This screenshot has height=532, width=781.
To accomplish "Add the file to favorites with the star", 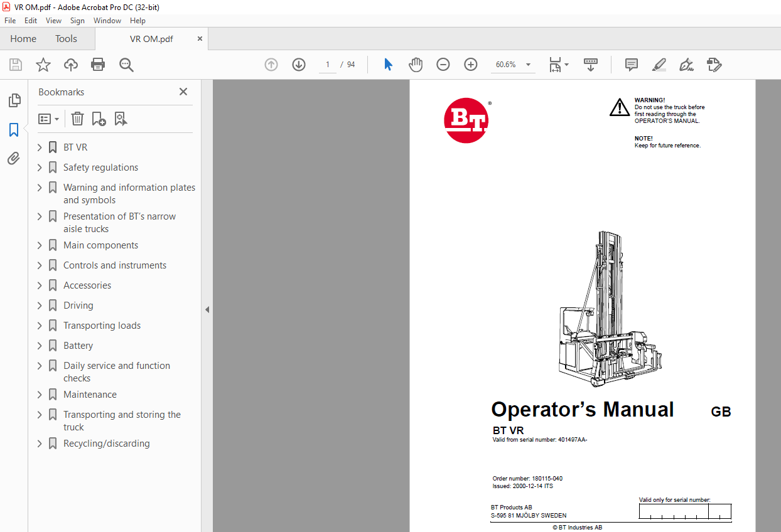I will [x=43, y=65].
